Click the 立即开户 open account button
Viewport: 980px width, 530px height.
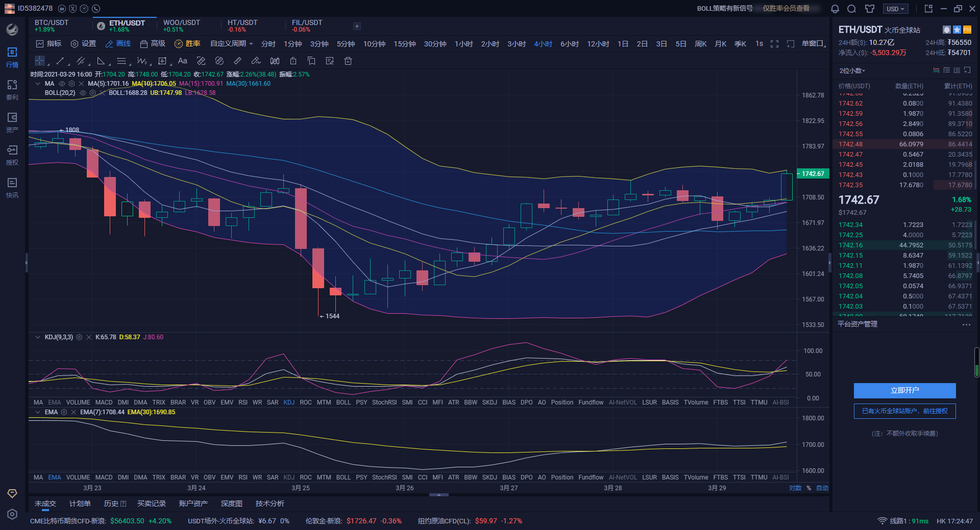(x=905, y=391)
